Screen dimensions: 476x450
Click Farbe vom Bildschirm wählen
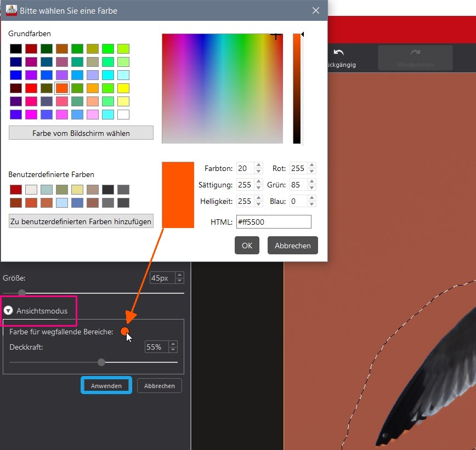[81, 133]
